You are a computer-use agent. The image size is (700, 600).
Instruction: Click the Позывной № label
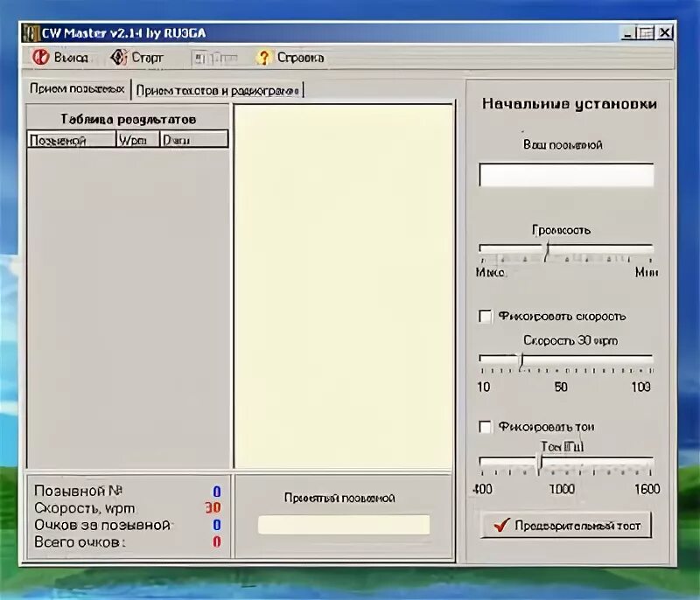tap(78, 491)
